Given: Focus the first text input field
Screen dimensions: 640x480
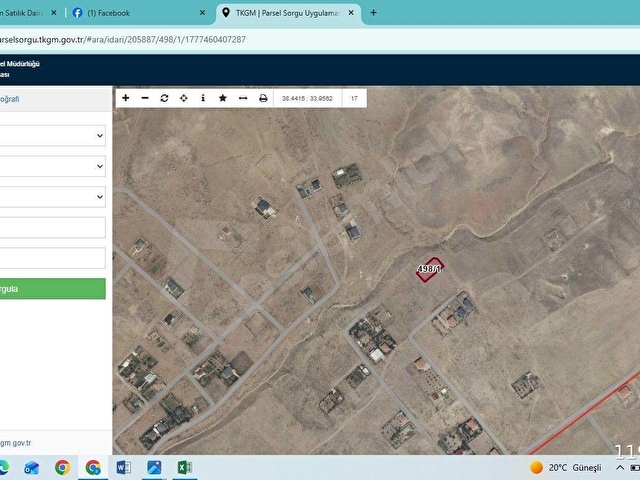Looking at the screenshot, I should pos(52,227).
